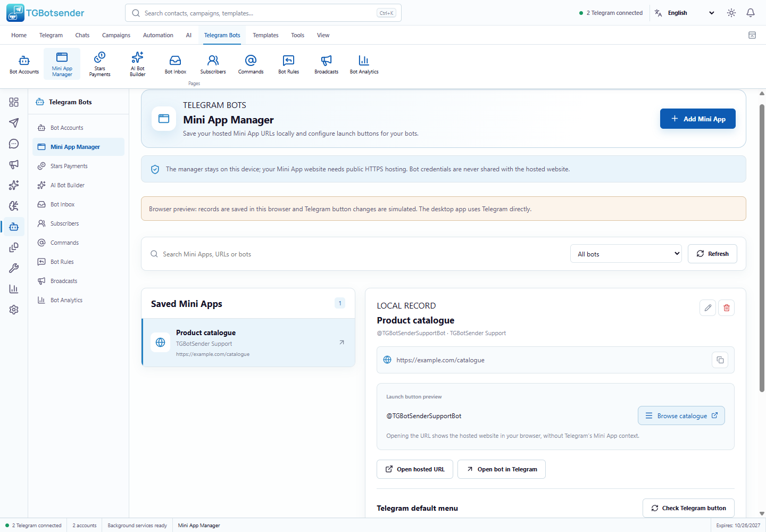Open notifications bell icon
Screen dimensions: 766x532
coord(751,13)
